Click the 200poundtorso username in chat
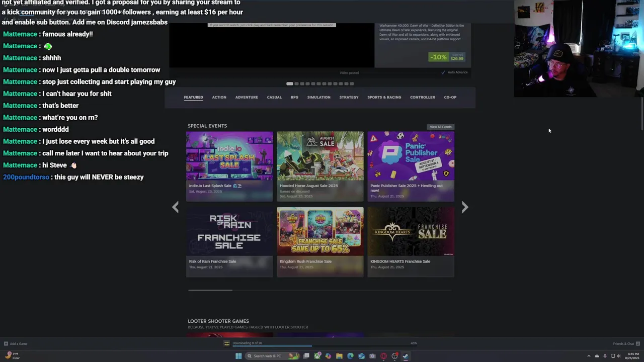 click(x=26, y=177)
